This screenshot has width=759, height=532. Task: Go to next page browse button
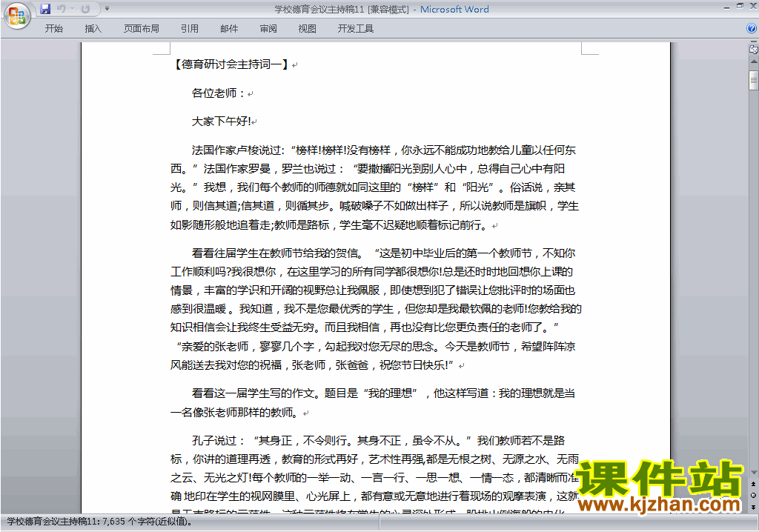pyautogui.click(x=754, y=507)
